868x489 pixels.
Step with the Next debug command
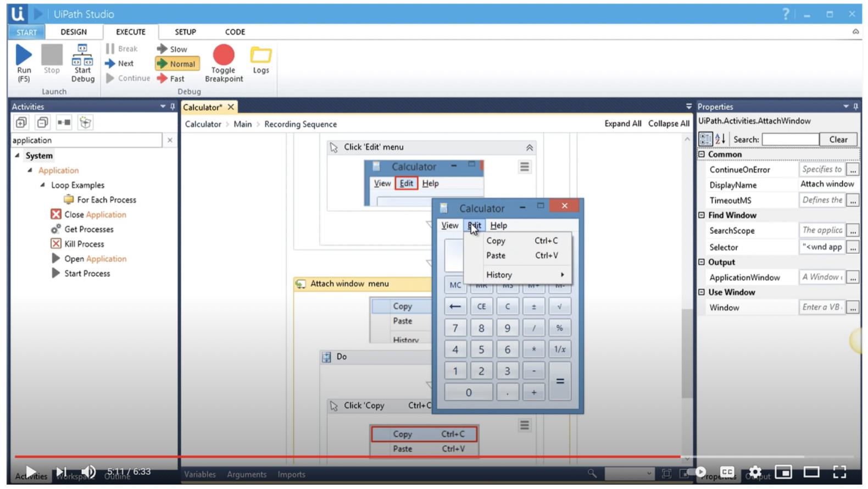120,64
